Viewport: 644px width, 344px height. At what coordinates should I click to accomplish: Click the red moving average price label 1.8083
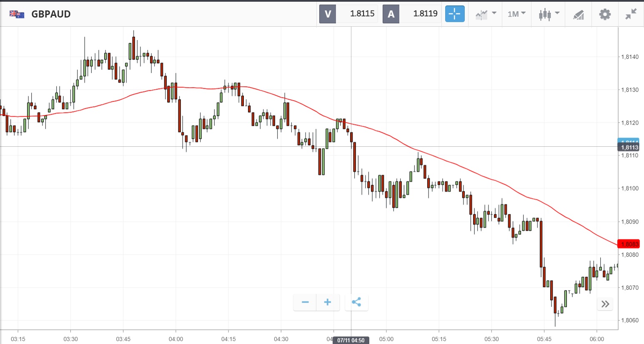[x=629, y=244]
